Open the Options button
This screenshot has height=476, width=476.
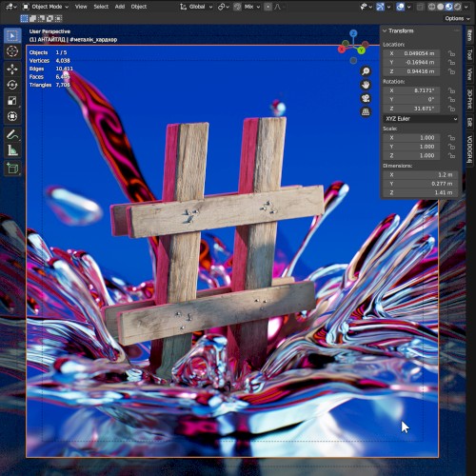(457, 18)
